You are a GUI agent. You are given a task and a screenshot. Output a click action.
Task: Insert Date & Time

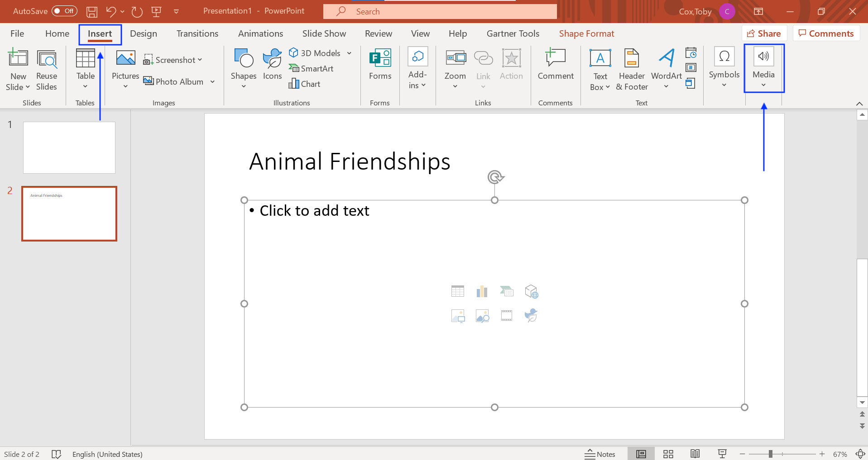coord(691,53)
